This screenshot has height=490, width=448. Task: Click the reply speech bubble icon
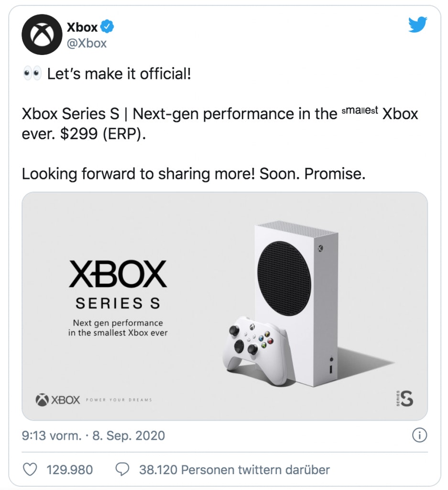123,469
